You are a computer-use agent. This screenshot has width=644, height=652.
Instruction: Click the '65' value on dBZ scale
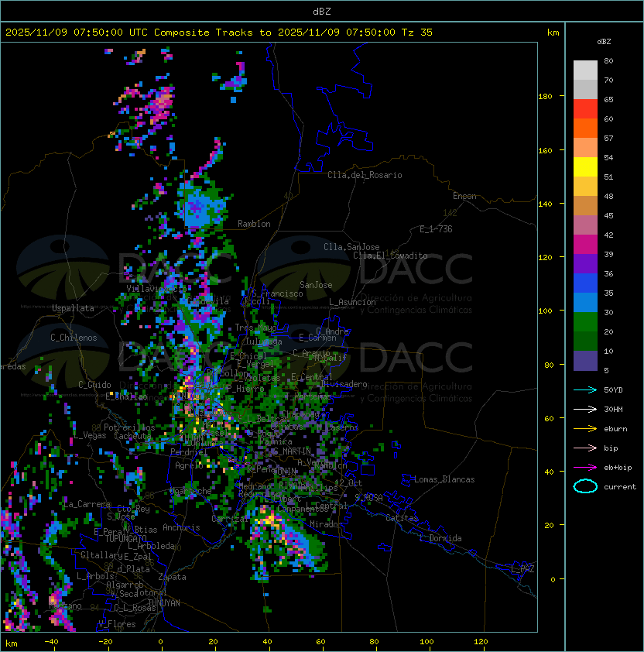[x=608, y=99]
